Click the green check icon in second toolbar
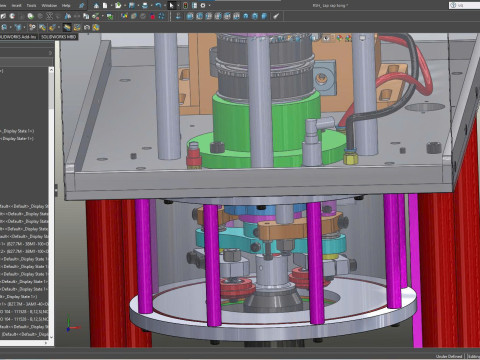The image size is (480, 360). pyautogui.click(x=95, y=16)
